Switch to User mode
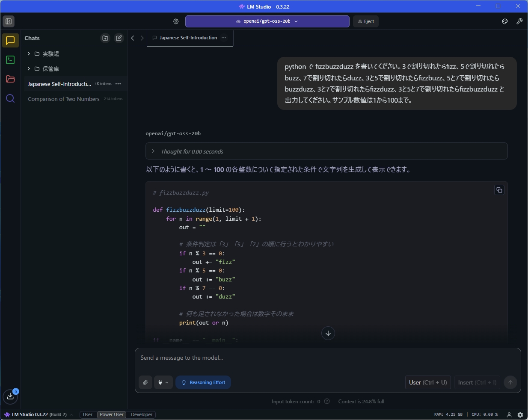The width and height of the screenshot is (528, 420). 88,414
